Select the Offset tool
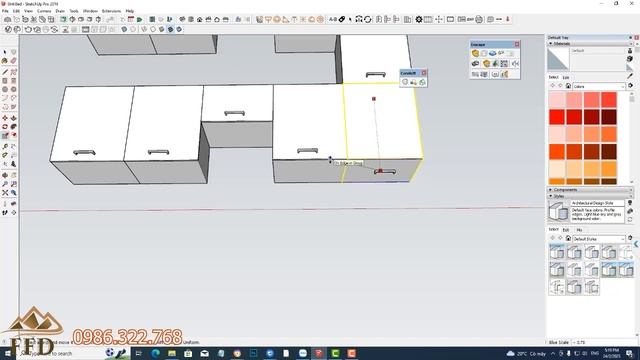Image resolution: width=640 pixels, height=360 pixels. 13,136
